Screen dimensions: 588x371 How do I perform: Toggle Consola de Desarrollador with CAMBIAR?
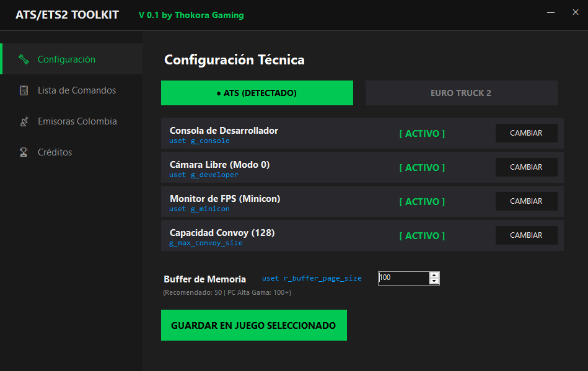pos(526,133)
